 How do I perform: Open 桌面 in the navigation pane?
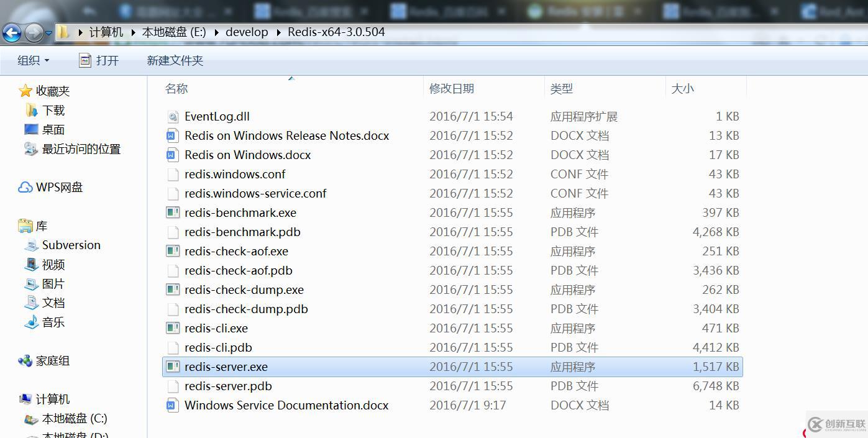53,130
